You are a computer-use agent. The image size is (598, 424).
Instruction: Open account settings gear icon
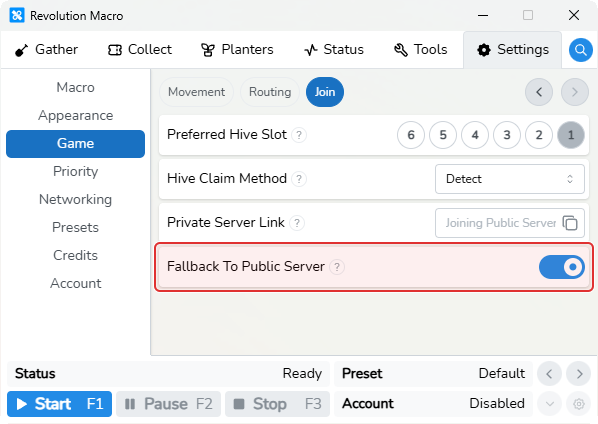point(579,403)
